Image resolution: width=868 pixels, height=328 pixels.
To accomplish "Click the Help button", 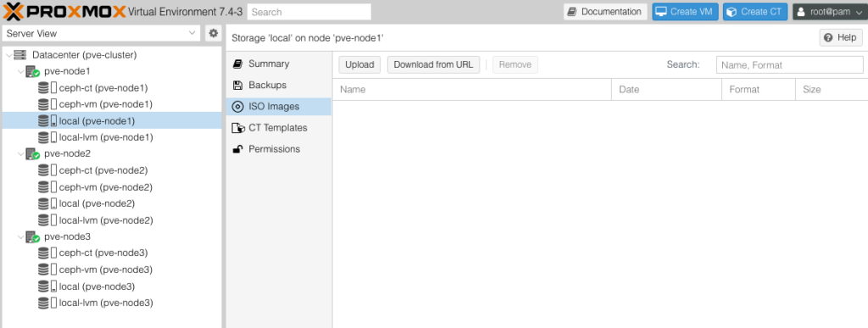I will coord(841,37).
